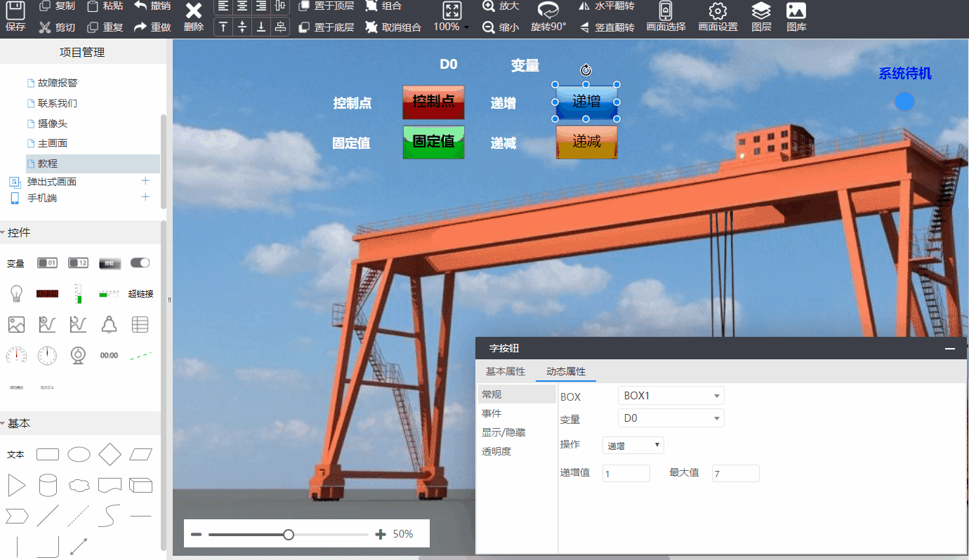Select 事件 in the property list
This screenshot has width=969, height=560.
click(492, 413)
